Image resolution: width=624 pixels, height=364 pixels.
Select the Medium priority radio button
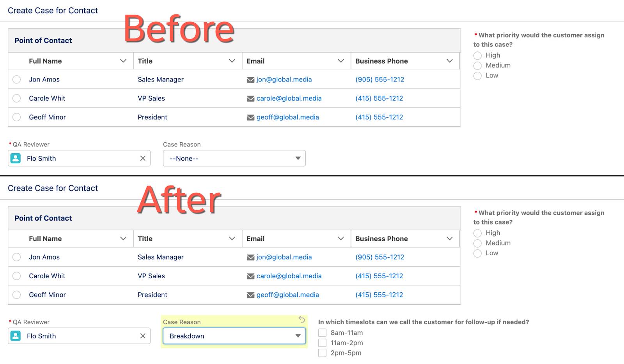pos(477,65)
